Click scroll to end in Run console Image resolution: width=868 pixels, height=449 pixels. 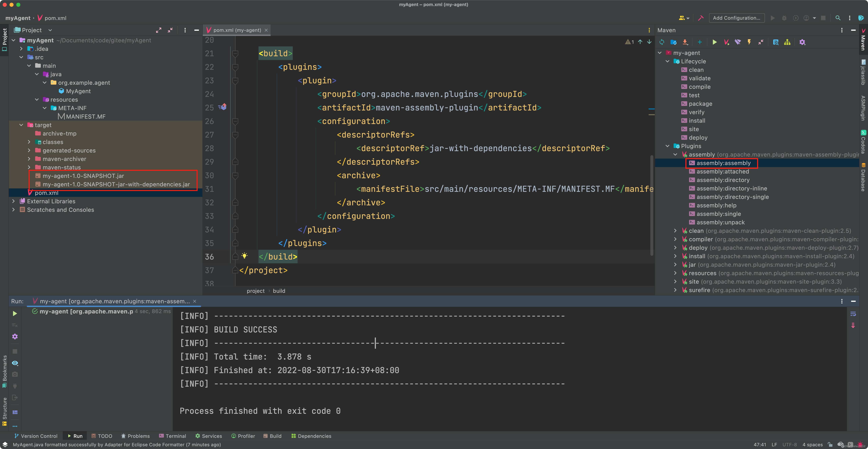tap(853, 325)
